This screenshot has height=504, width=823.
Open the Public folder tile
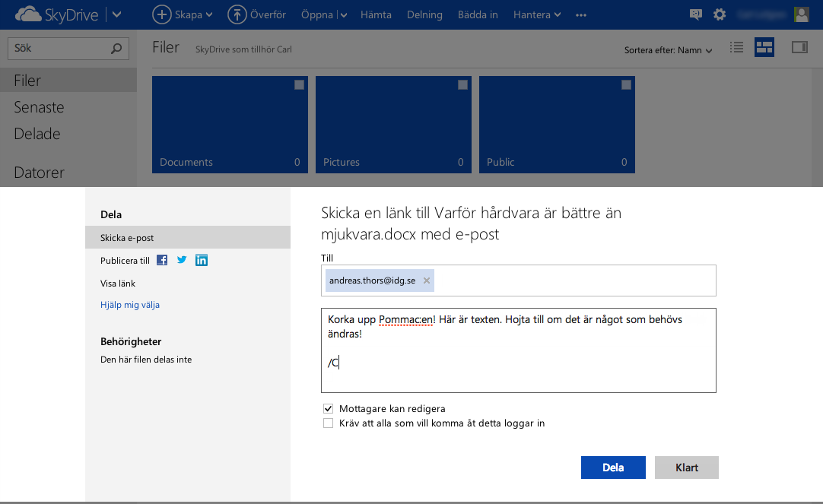tap(557, 125)
